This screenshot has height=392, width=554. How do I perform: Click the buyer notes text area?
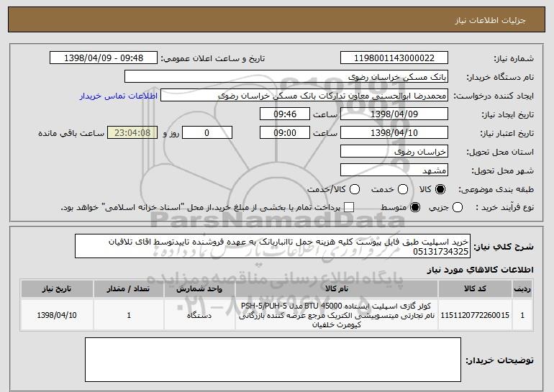point(273,360)
